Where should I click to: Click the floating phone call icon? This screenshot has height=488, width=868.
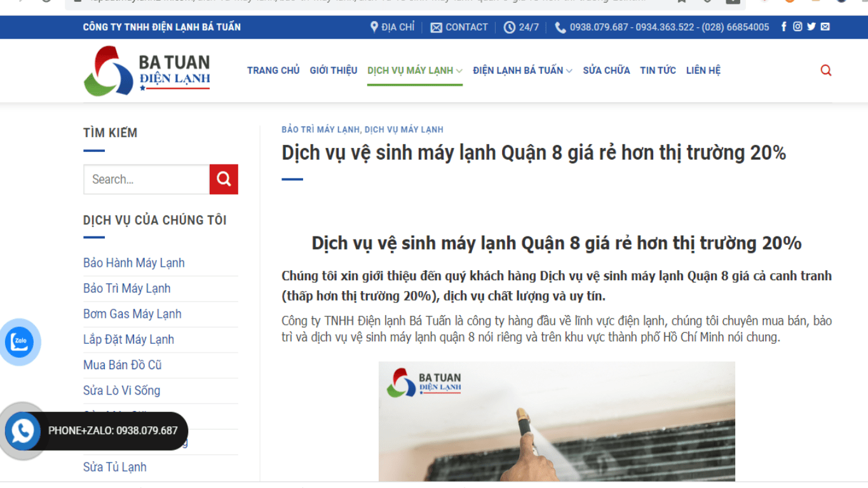pos(22,431)
